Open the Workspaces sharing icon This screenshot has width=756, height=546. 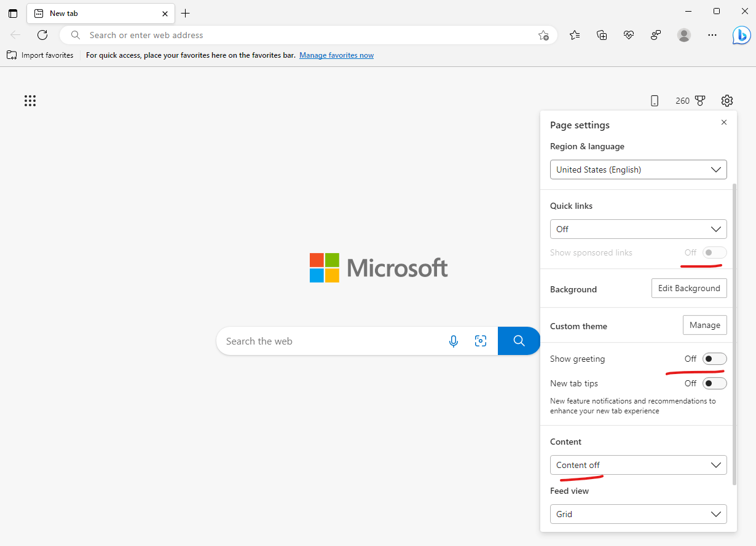pyautogui.click(x=656, y=35)
